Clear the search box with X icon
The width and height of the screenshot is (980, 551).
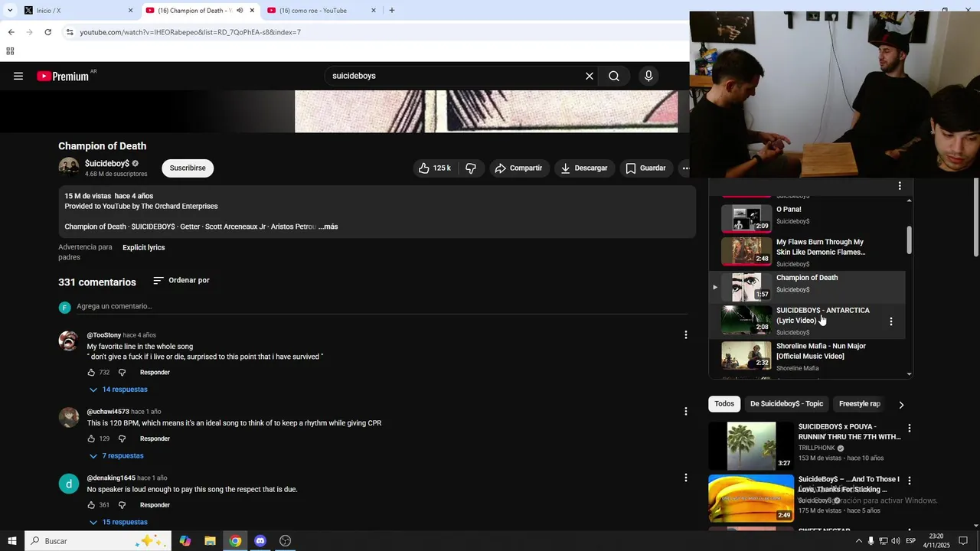click(x=590, y=76)
